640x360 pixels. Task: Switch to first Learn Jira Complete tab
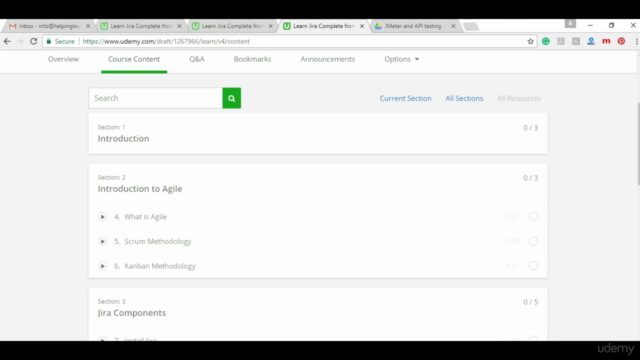(x=140, y=26)
